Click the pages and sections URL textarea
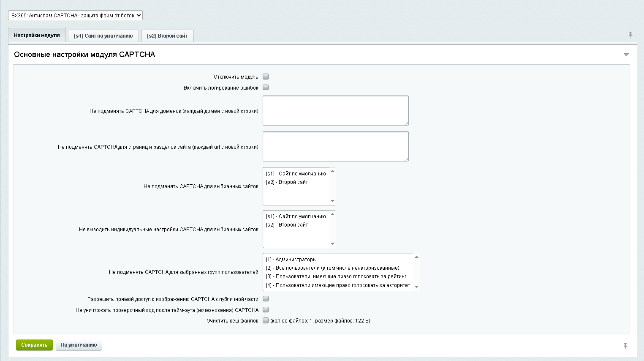Image resolution: width=644 pixels, height=361 pixels. coord(336,147)
